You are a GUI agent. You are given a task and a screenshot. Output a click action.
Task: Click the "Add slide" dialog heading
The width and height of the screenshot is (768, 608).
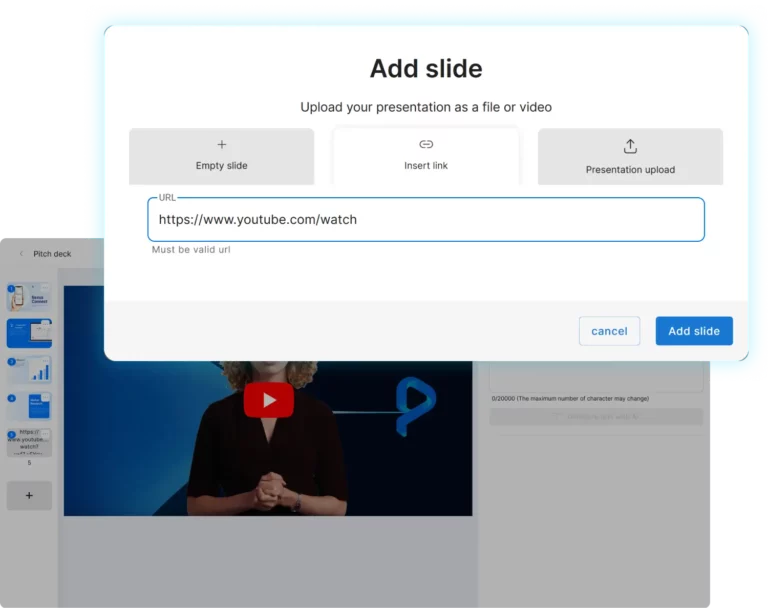[x=426, y=68]
